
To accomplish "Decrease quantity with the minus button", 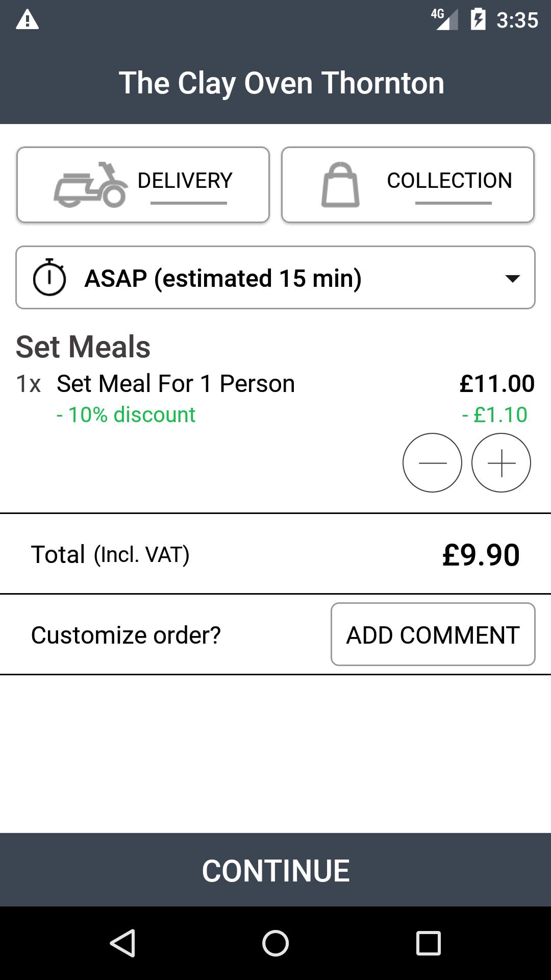I will (x=432, y=463).
